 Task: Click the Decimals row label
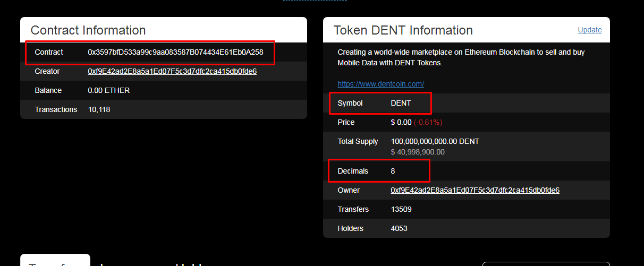pos(353,171)
